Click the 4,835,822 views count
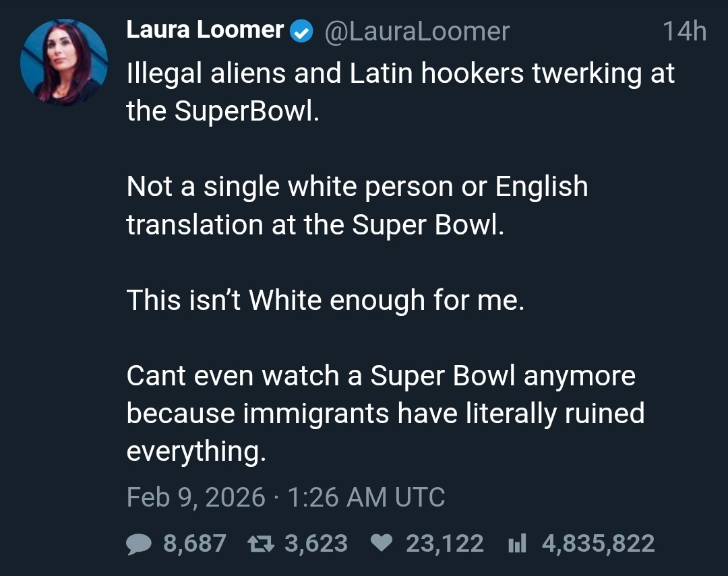Image resolution: width=728 pixels, height=576 pixels. tap(598, 543)
